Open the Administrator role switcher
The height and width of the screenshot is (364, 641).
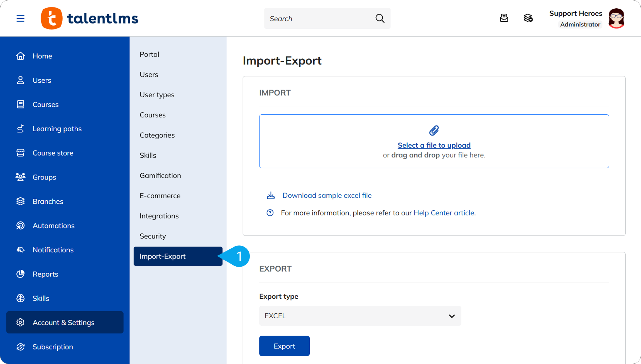(x=580, y=24)
